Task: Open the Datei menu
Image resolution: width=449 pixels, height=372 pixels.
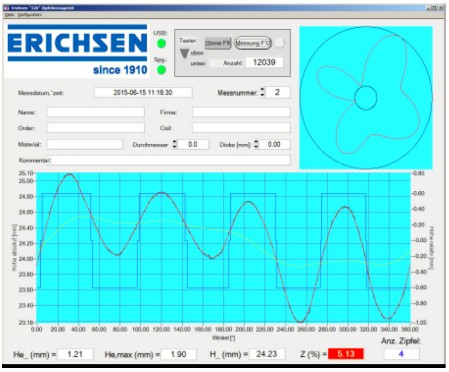Action: click(9, 15)
